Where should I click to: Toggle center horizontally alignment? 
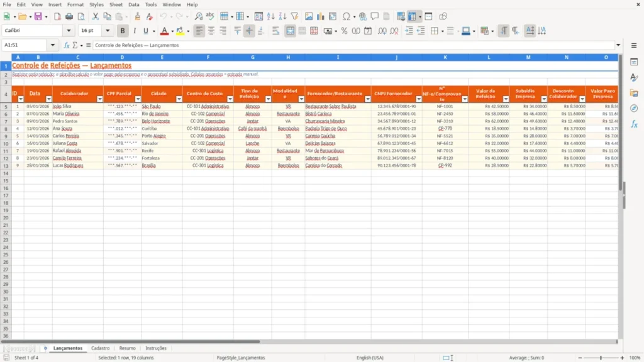(x=211, y=31)
